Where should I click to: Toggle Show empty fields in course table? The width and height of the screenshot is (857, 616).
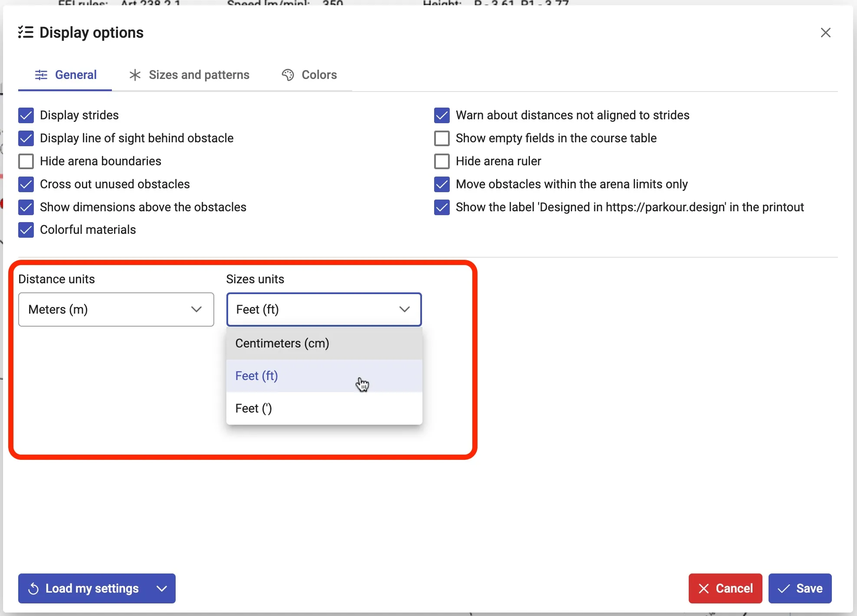[x=442, y=138]
